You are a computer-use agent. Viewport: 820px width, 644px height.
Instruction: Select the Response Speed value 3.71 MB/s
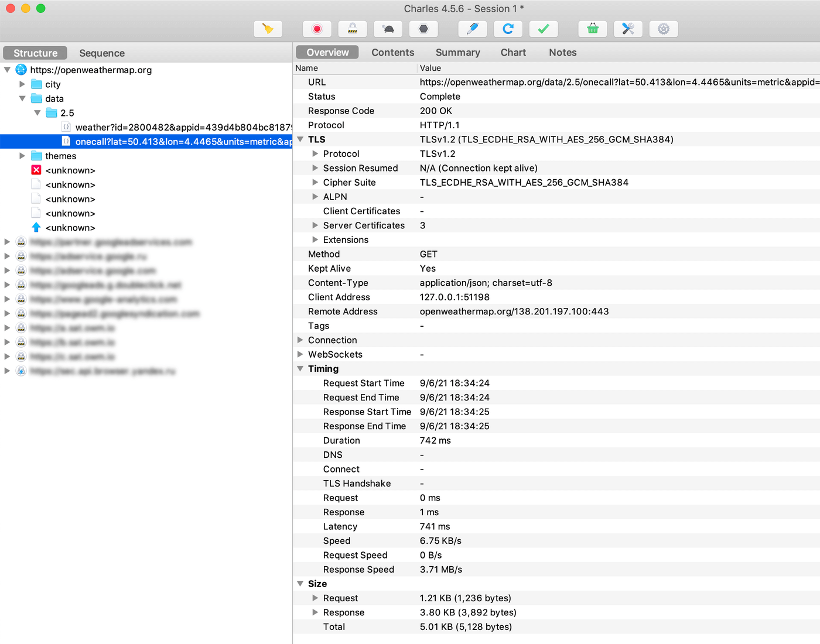(x=441, y=569)
